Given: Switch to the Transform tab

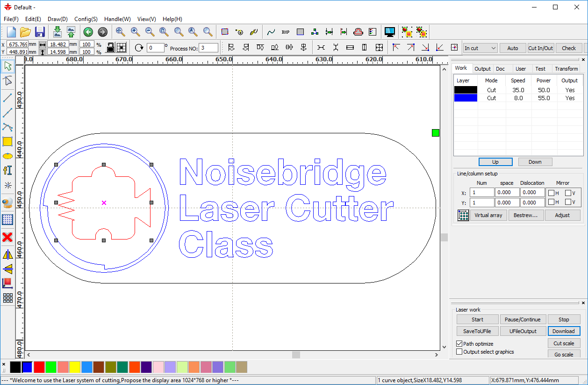Looking at the screenshot, I should click(566, 69).
